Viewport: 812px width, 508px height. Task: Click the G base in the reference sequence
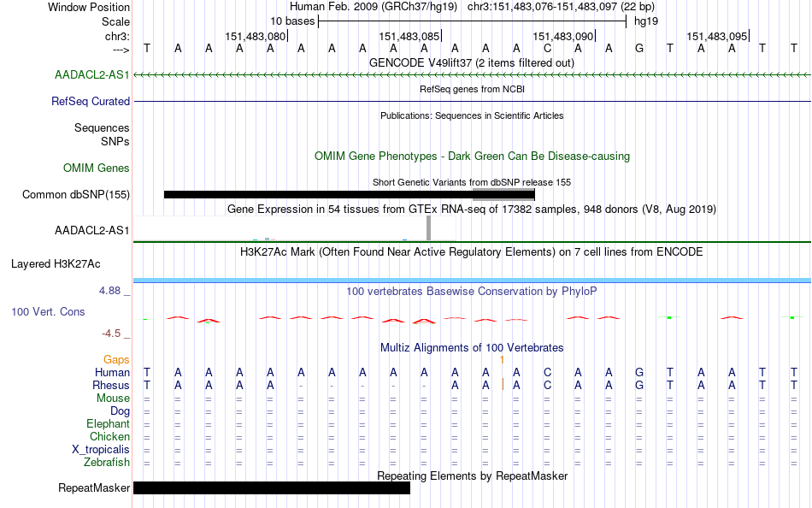point(639,49)
